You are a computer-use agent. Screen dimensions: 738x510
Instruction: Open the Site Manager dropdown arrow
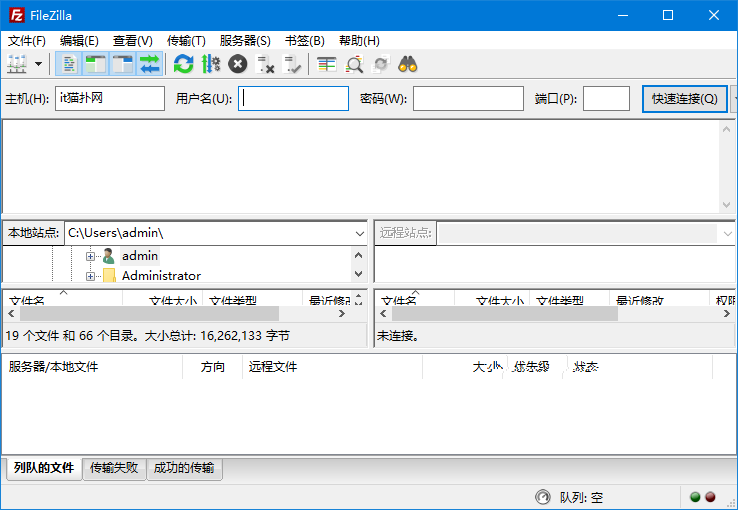pyautogui.click(x=39, y=64)
